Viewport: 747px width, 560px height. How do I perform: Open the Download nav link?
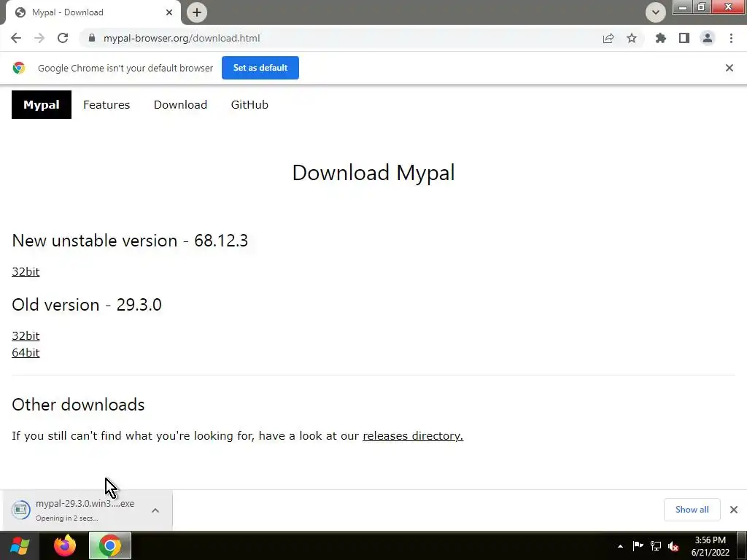[180, 105]
